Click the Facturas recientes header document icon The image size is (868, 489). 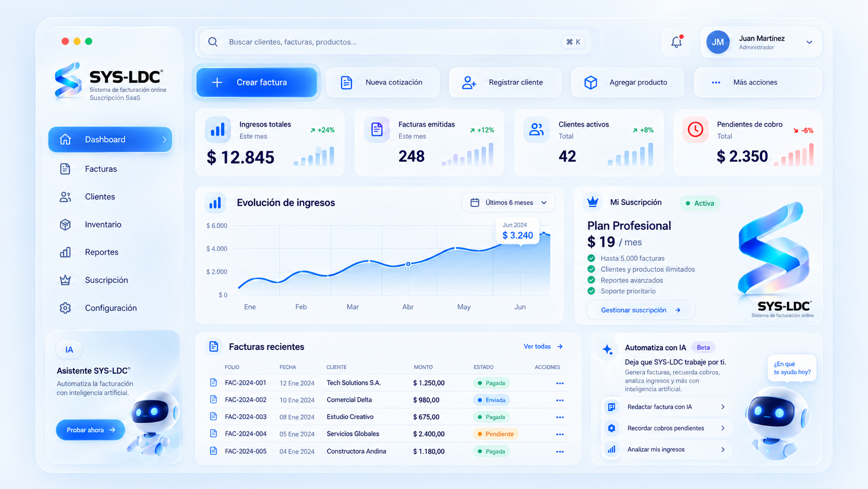(x=213, y=347)
